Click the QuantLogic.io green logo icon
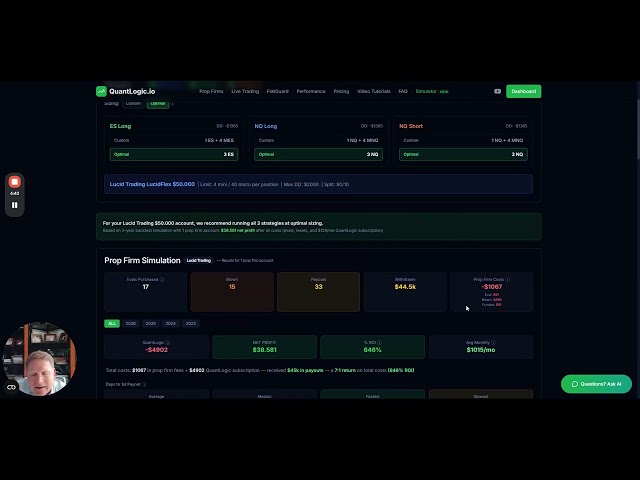Viewport: 640px width, 480px height. (101, 91)
